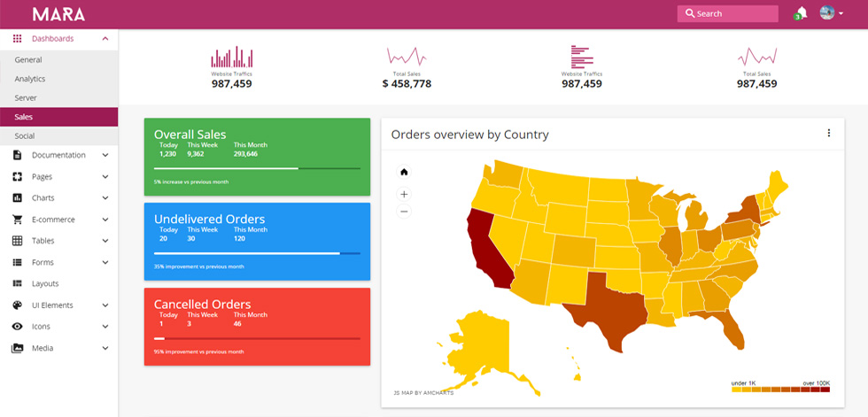Screen dimensions: 868x417
Task: Click the Dashboards grid icon
Action: 17,39
